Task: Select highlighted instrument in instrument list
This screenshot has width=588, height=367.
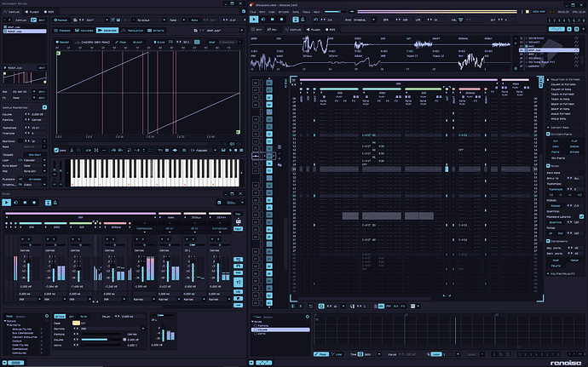Action: [549, 50]
